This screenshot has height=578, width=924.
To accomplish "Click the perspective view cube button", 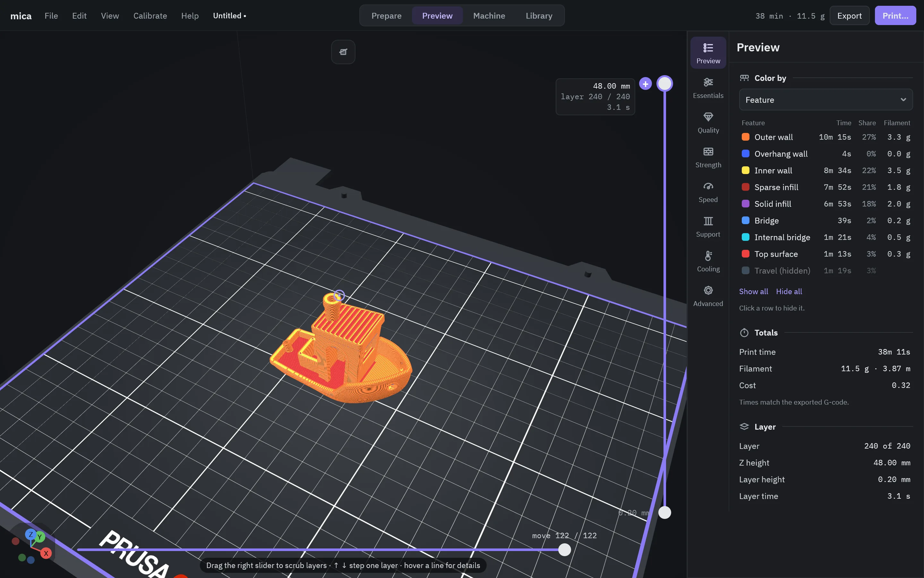I will point(343,52).
